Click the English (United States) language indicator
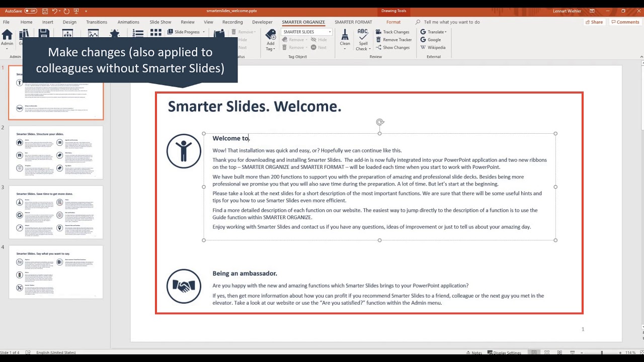The width and height of the screenshot is (644, 362). point(56,353)
